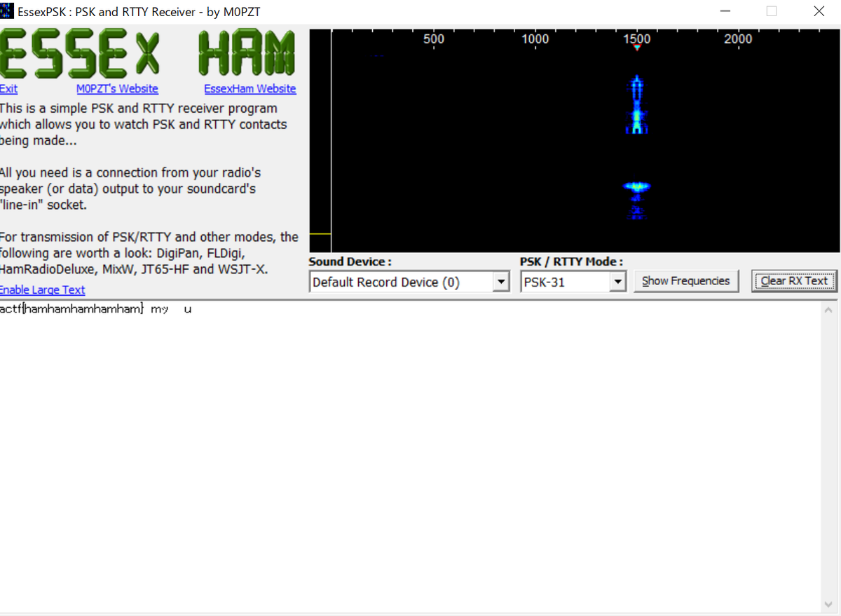Image resolution: width=841 pixels, height=616 pixels.
Task: Click the RX text scrollbar down arrow
Action: coord(829,604)
